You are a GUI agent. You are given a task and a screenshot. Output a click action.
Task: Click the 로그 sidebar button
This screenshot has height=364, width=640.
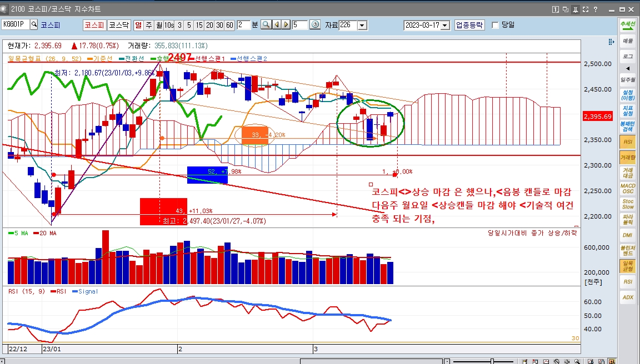pyautogui.click(x=628, y=56)
